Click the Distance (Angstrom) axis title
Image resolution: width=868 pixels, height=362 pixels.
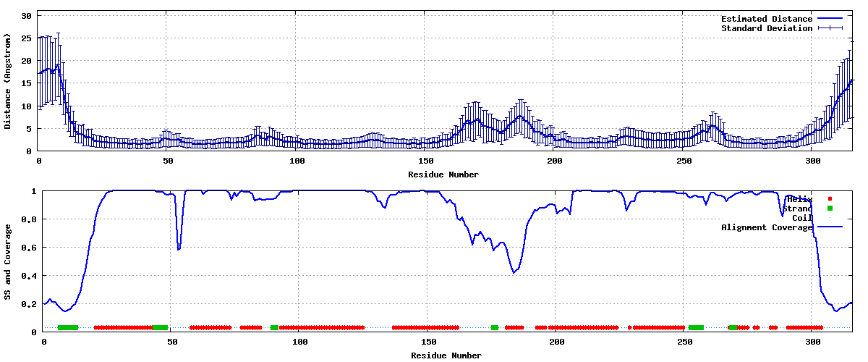point(7,81)
